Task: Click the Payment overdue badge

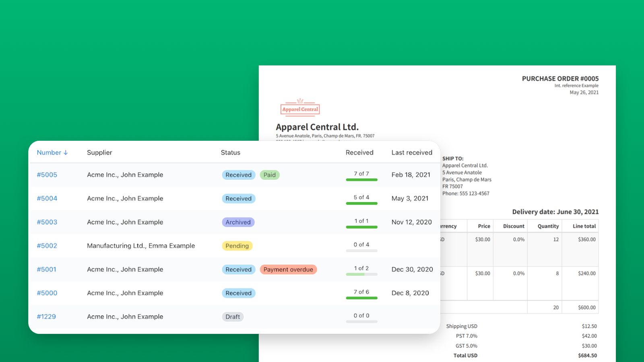Action: (x=288, y=269)
